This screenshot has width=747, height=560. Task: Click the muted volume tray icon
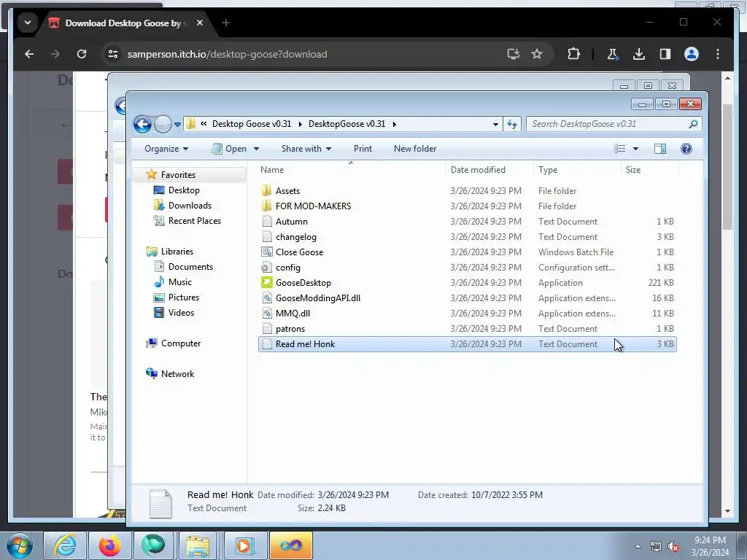pyautogui.click(x=673, y=547)
